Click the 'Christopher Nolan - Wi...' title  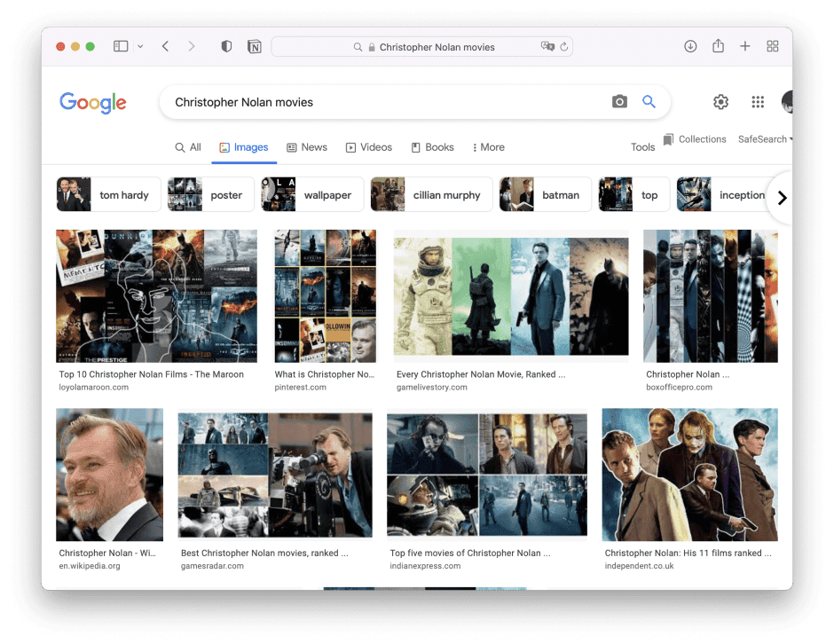(107, 553)
